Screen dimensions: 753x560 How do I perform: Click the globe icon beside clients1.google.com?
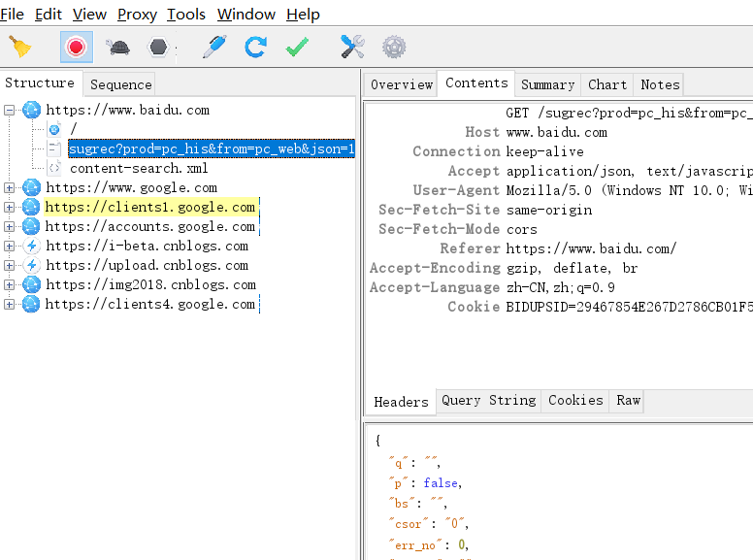tap(31, 208)
